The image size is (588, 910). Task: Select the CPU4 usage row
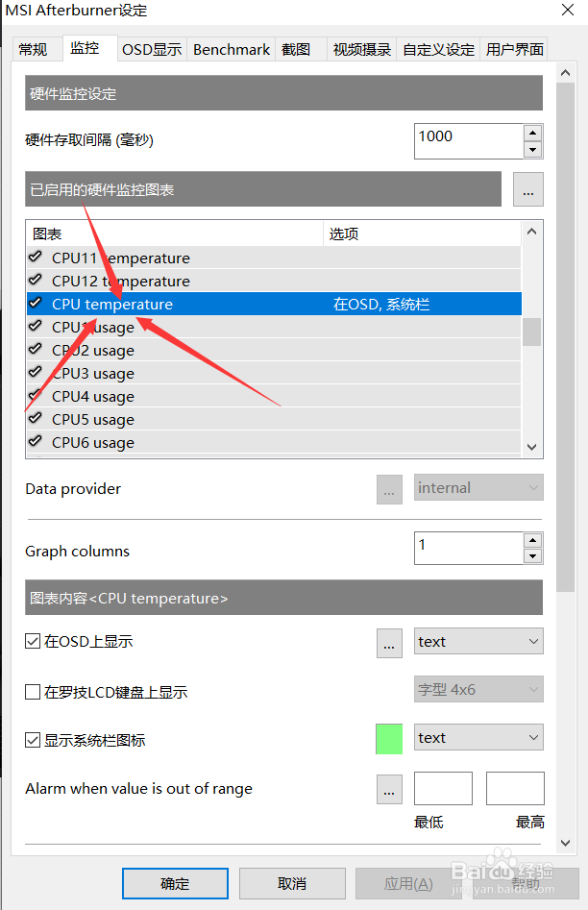coord(274,397)
